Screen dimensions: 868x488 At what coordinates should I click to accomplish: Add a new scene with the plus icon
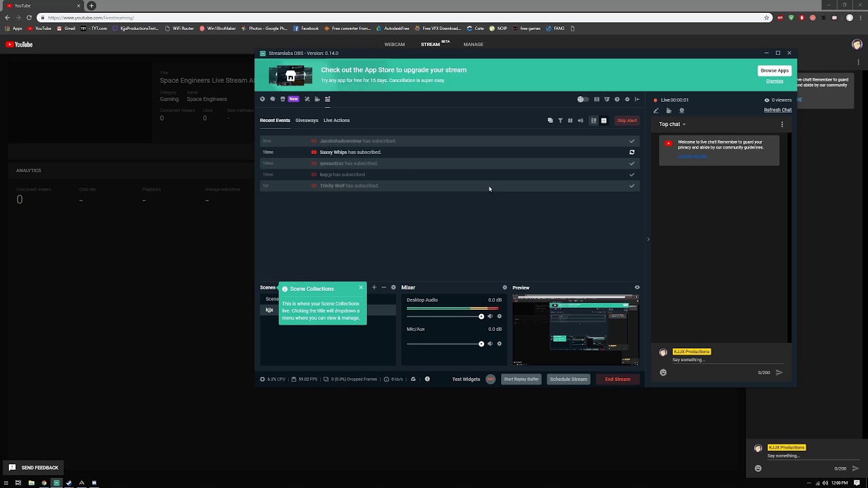coord(374,287)
